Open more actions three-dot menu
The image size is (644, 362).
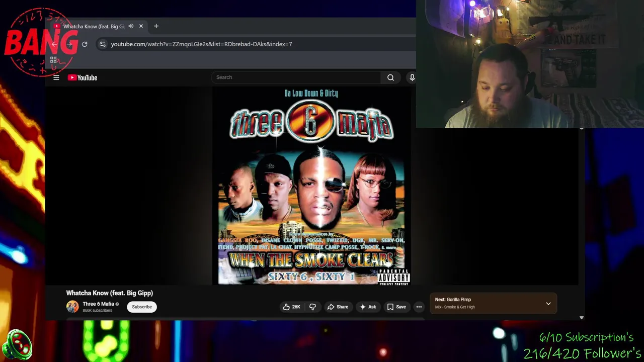tap(419, 307)
